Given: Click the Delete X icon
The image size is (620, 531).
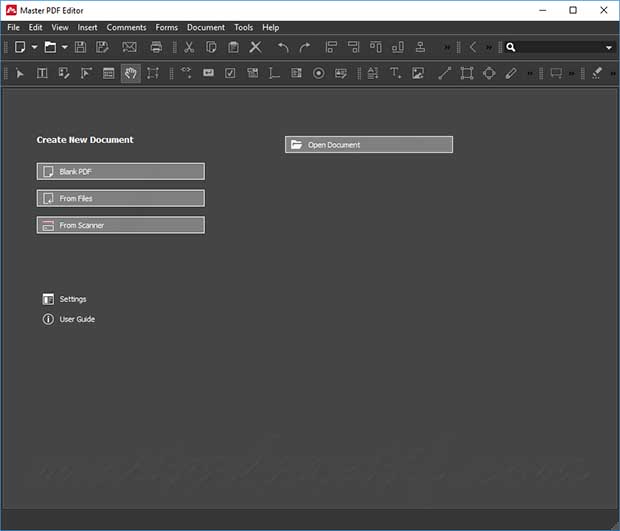Looking at the screenshot, I should [x=255, y=47].
